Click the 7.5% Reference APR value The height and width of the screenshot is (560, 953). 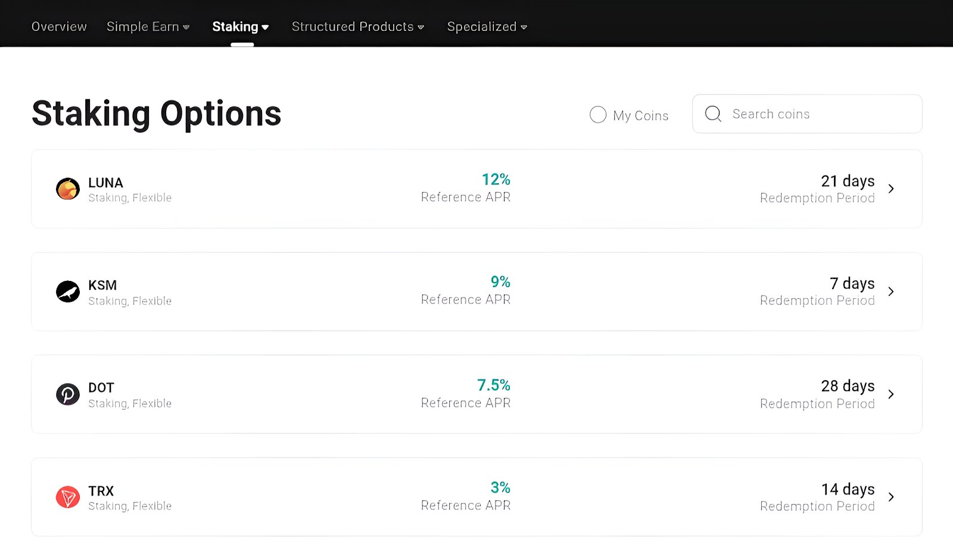coord(494,385)
